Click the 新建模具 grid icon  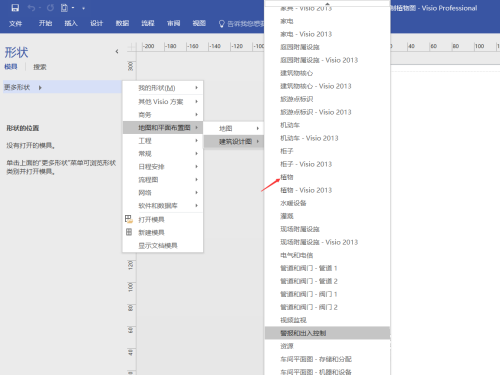[129, 232]
